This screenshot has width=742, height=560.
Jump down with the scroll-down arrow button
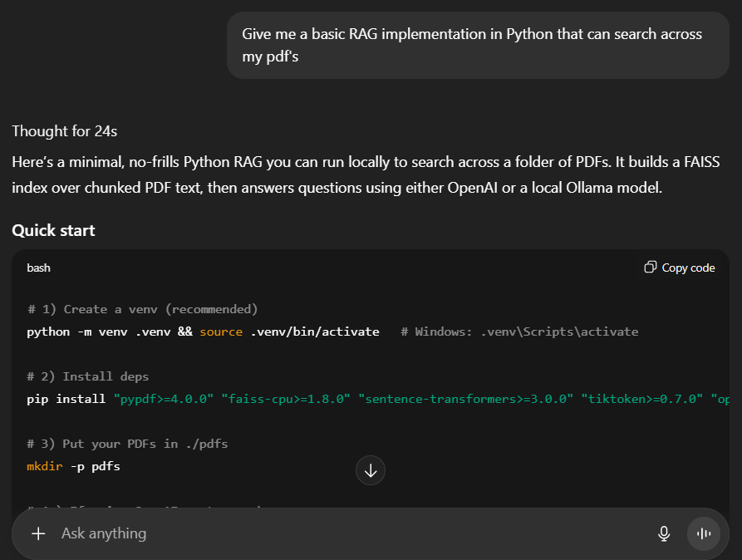[371, 470]
